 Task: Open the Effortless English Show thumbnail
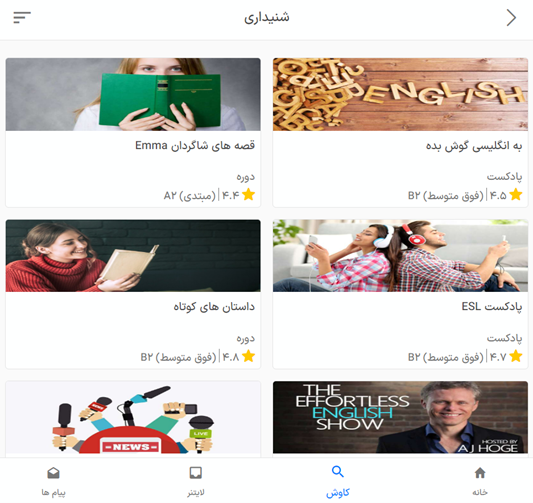pos(400,417)
